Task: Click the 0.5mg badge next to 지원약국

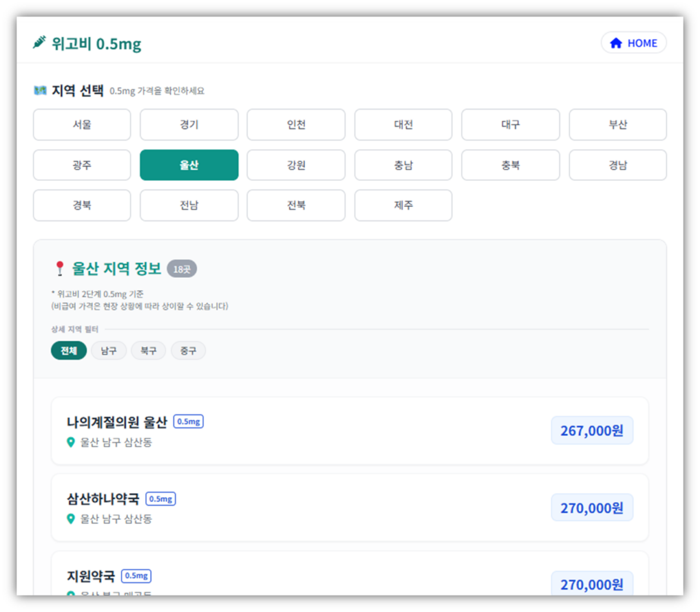Action: tap(137, 576)
